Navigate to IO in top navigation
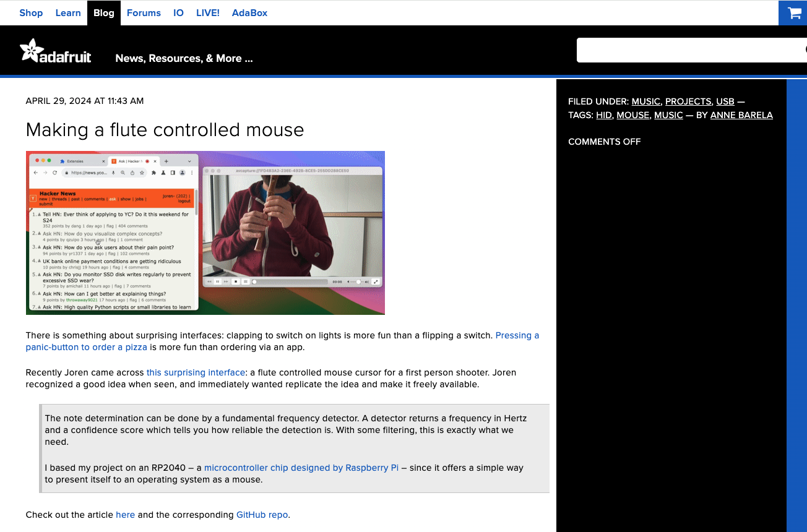 click(178, 13)
